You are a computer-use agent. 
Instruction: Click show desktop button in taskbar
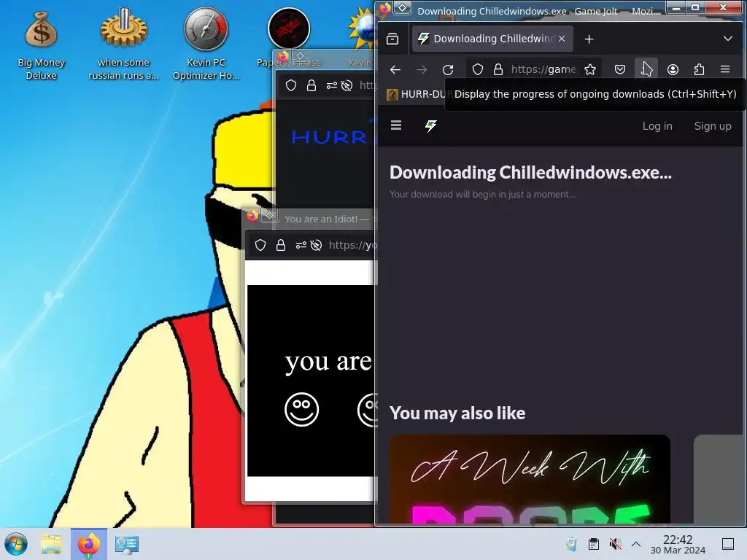pos(727,544)
